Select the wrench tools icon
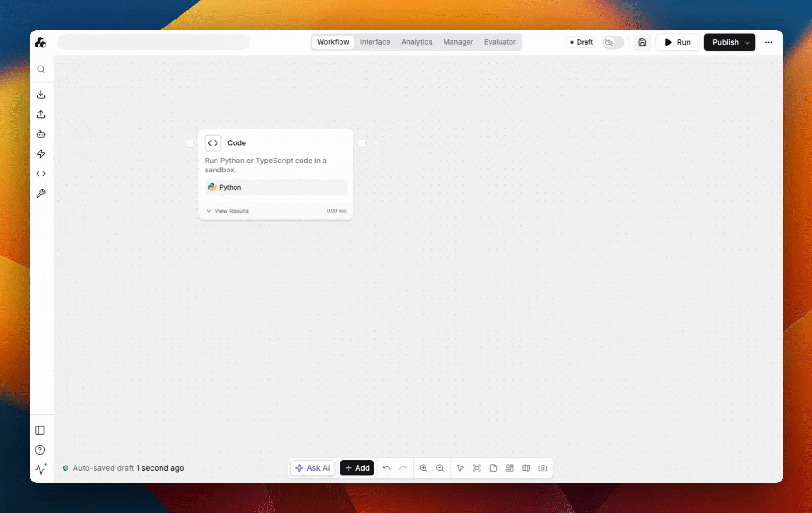Viewport: 812px width, 513px height. click(41, 193)
